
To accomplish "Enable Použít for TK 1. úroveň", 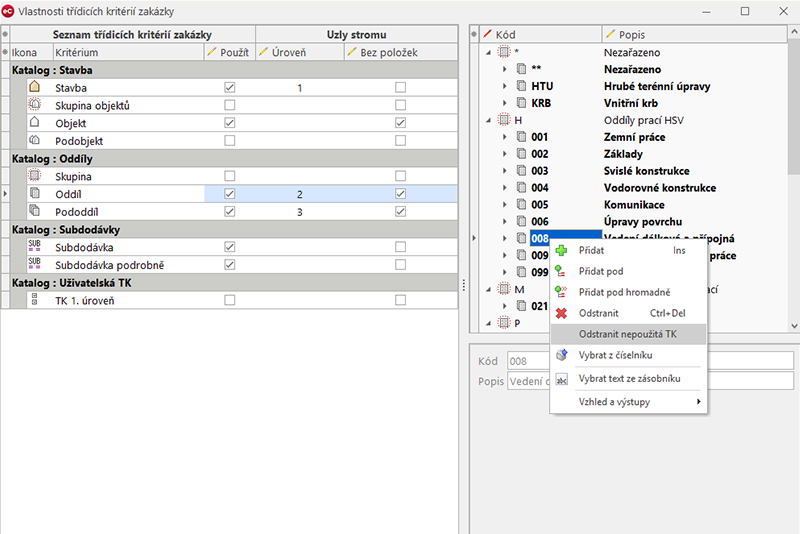I will (230, 300).
